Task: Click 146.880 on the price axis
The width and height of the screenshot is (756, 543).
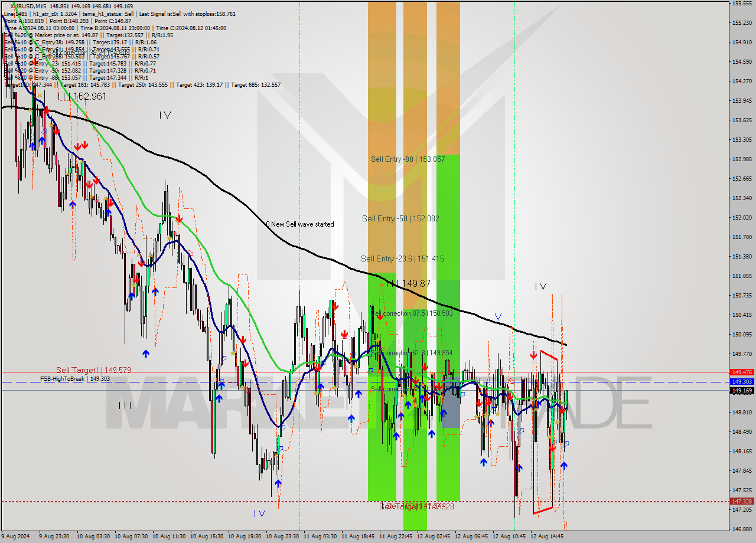Action: click(x=742, y=529)
